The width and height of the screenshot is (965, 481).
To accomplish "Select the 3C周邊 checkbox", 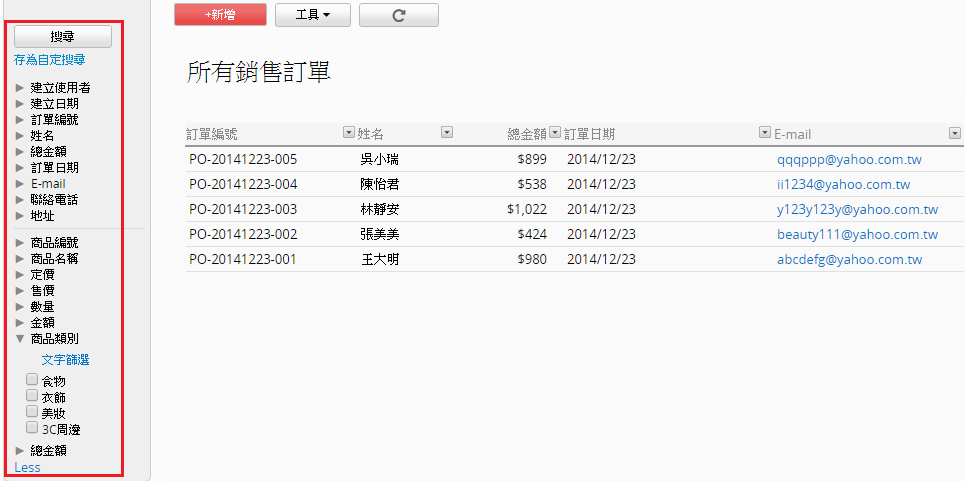I will pyautogui.click(x=32, y=428).
